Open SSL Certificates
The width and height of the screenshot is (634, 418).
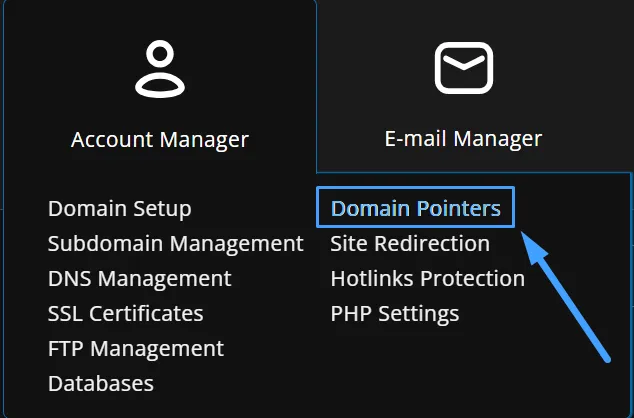pyautogui.click(x=125, y=313)
